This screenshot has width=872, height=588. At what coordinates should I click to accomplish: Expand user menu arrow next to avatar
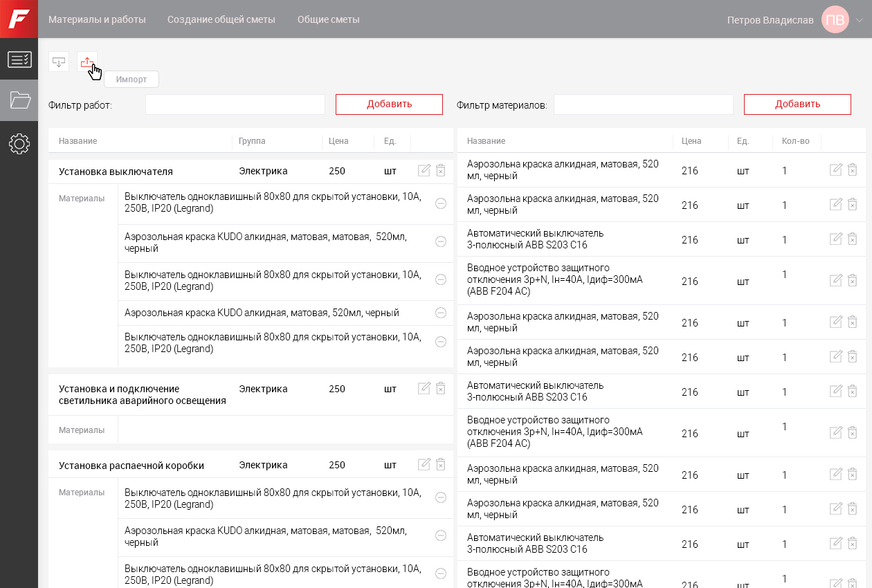point(860,20)
